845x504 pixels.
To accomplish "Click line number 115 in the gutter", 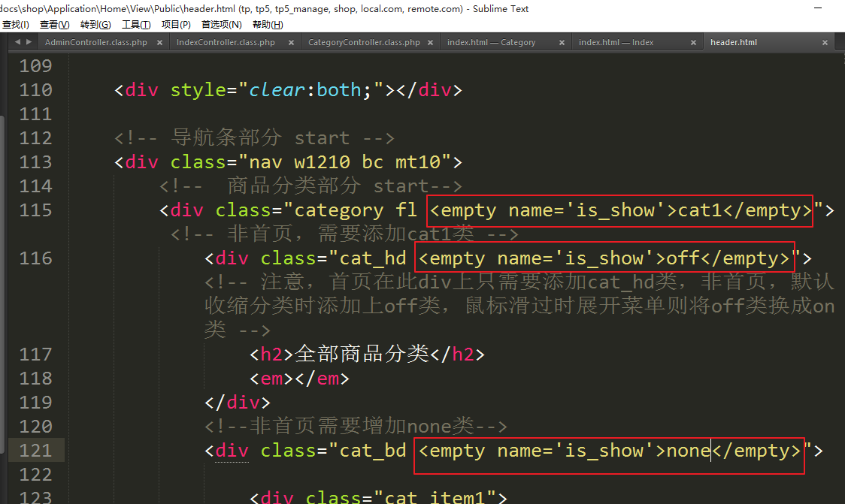I will tap(35, 210).
